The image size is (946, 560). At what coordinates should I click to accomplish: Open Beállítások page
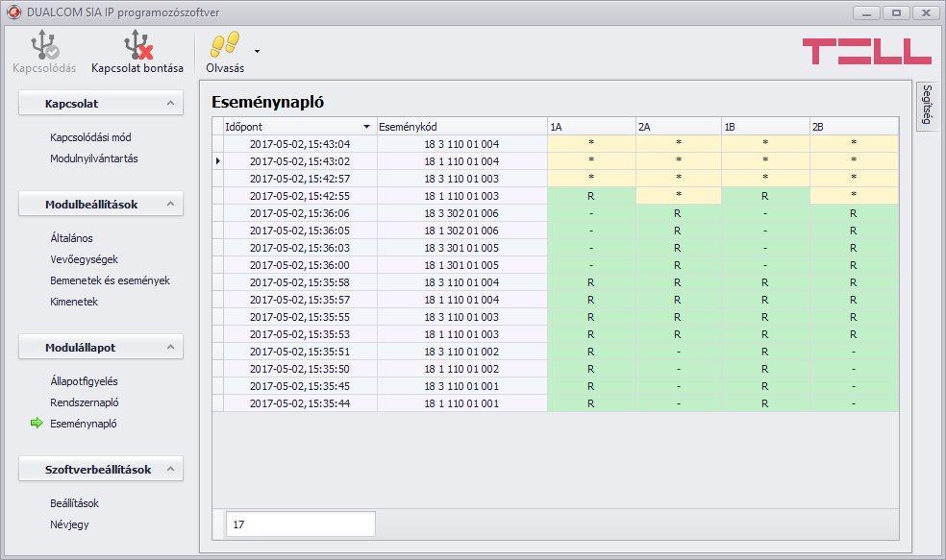click(x=74, y=502)
